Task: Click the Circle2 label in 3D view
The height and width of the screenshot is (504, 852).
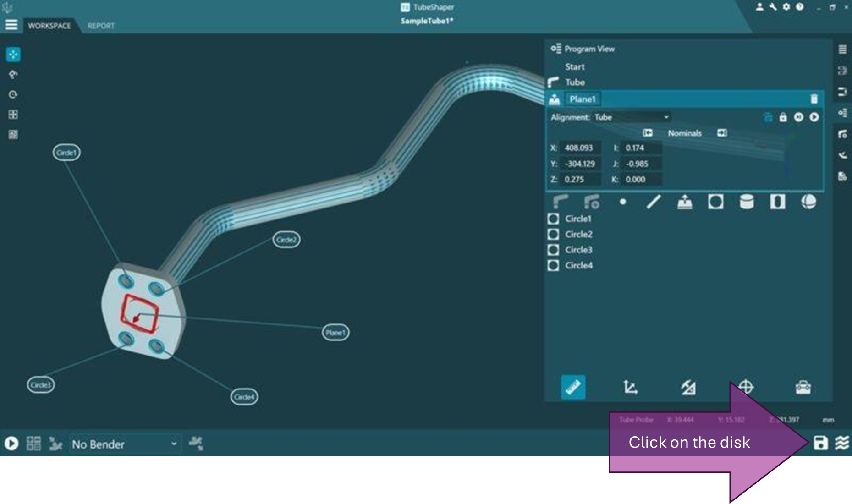Action: (x=286, y=240)
